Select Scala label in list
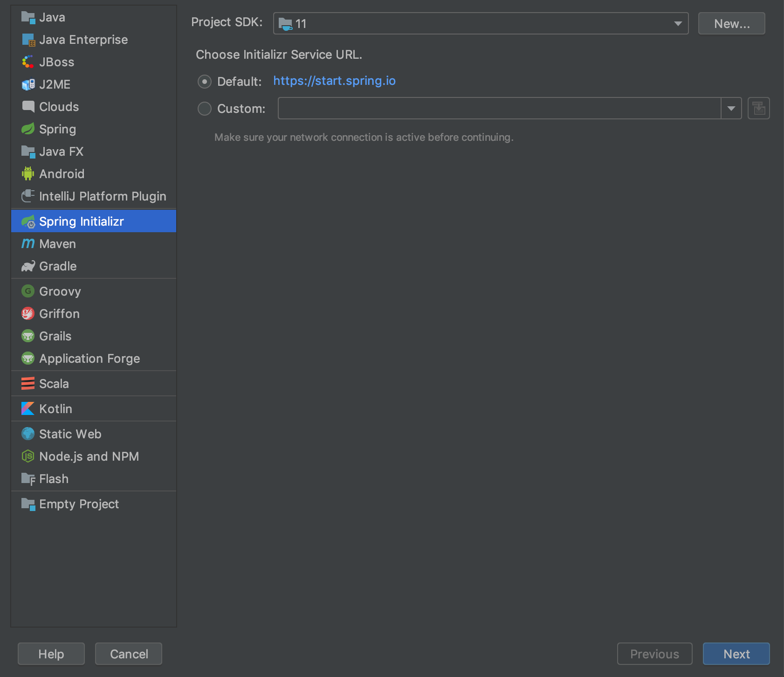The width and height of the screenshot is (784, 677). [x=54, y=384]
